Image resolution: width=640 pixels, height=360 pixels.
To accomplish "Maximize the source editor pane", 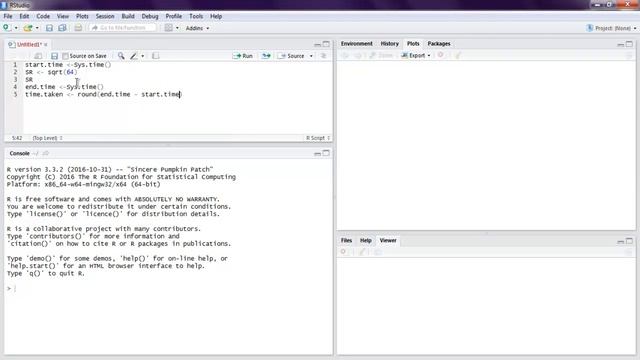I will [x=326, y=44].
